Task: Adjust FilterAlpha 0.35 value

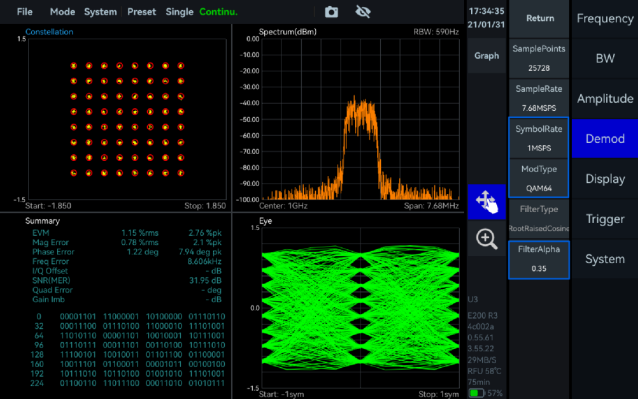Action: [x=539, y=259]
